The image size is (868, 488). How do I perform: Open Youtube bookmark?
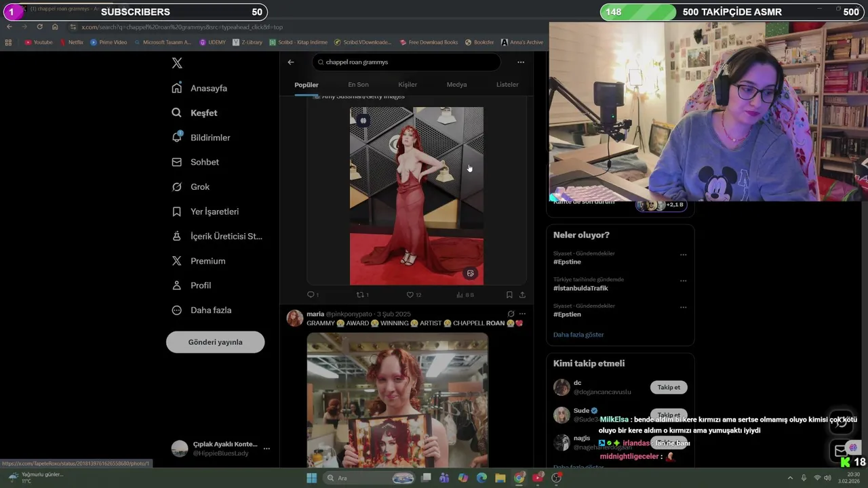(39, 42)
